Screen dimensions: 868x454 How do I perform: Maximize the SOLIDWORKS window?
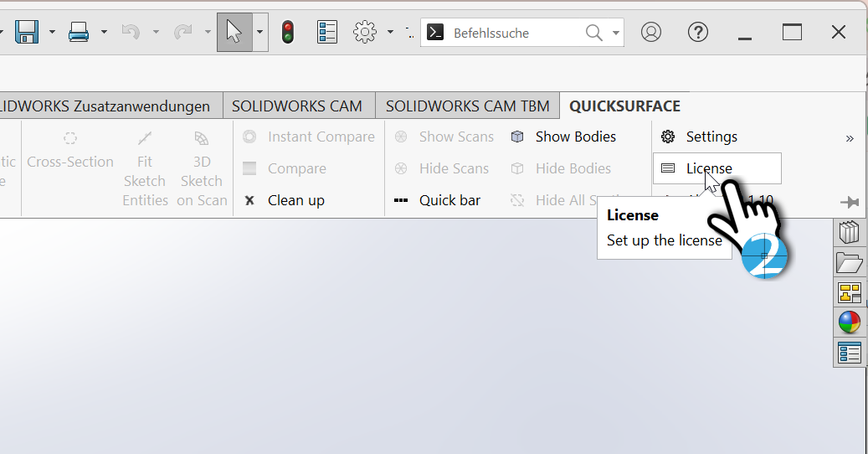tap(792, 32)
